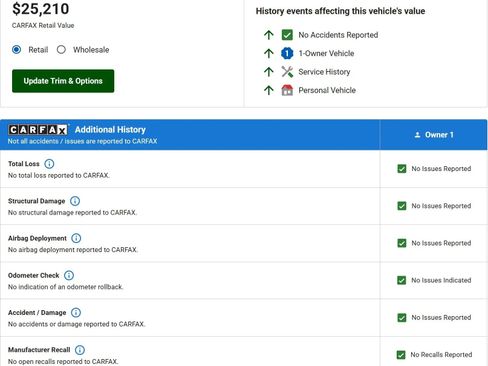Click the CARFAX logo in Additional History header
This screenshot has width=488, height=366.
(38, 130)
